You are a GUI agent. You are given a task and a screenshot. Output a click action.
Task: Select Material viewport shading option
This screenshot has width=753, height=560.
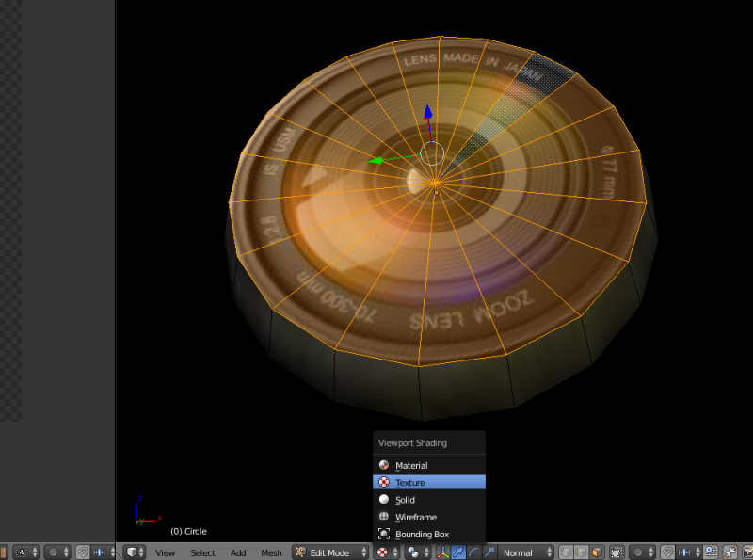click(410, 465)
